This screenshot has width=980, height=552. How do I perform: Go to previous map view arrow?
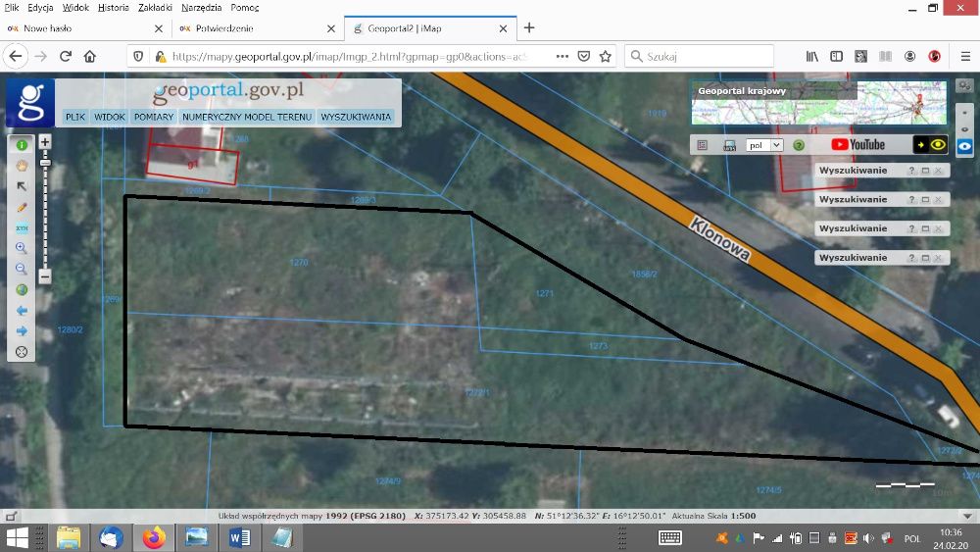pos(22,310)
